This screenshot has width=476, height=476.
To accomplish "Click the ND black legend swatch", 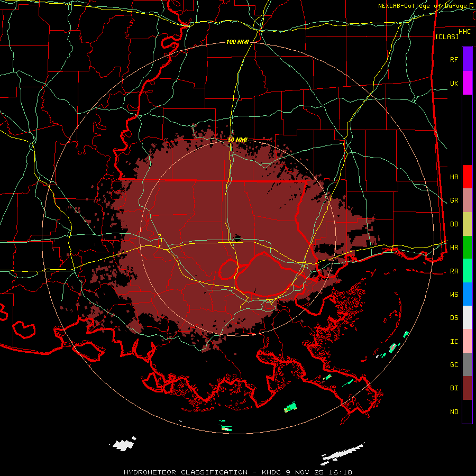I will [467, 411].
